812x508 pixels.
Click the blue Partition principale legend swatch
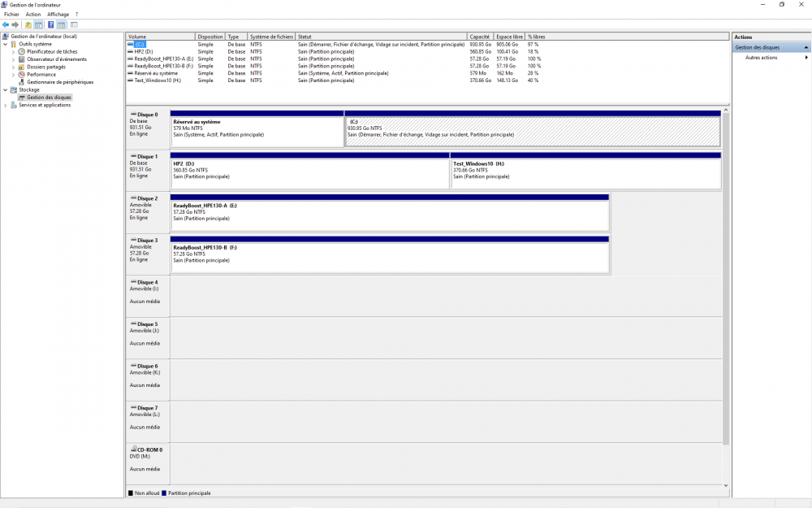pyautogui.click(x=164, y=493)
